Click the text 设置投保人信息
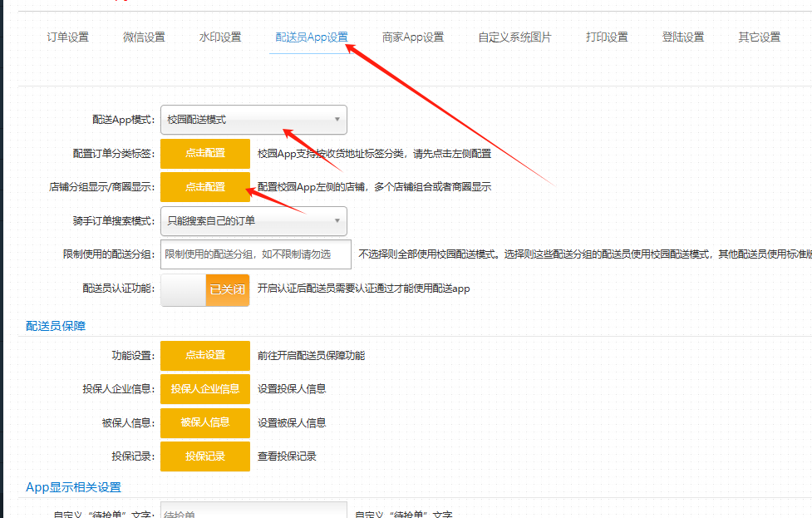812x518 pixels. [x=292, y=389]
